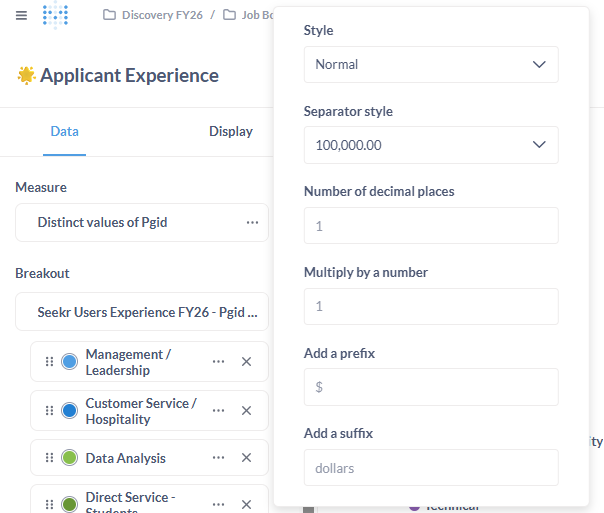Open Separator style dropdown
This screenshot has height=513, width=604.
click(430, 145)
